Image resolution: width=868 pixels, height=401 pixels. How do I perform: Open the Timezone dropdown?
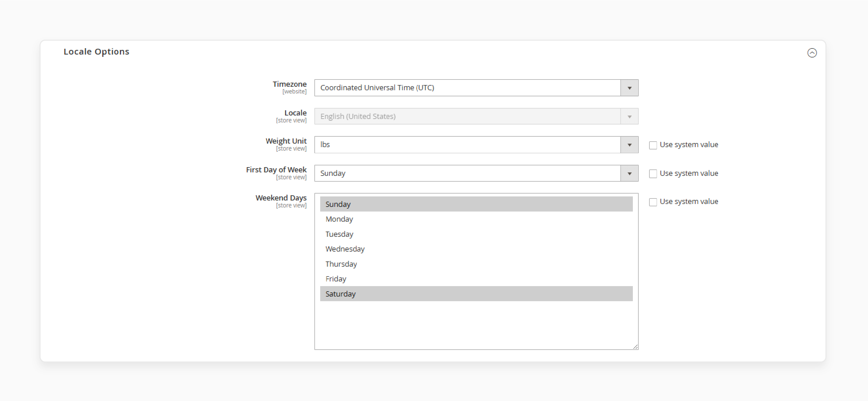pyautogui.click(x=476, y=88)
